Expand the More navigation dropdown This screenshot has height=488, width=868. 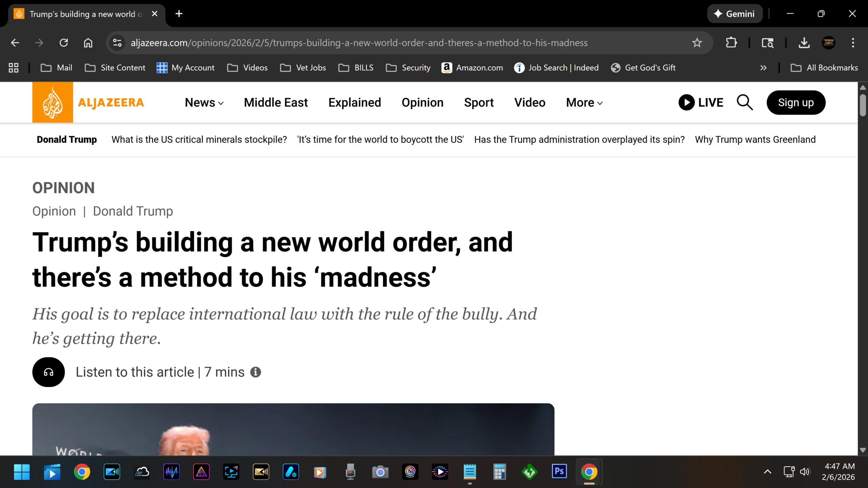(x=584, y=102)
